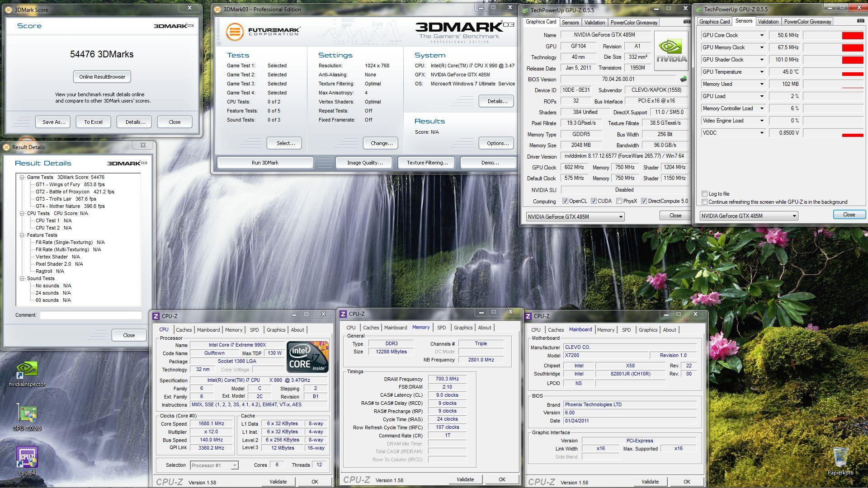Collapse the Feature Tests tree node

click(22, 235)
